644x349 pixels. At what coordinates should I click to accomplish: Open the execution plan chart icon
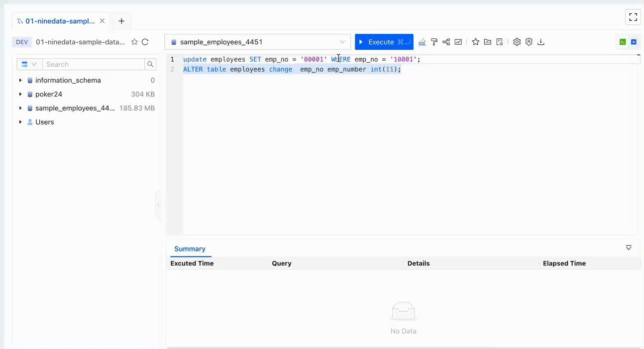(458, 42)
